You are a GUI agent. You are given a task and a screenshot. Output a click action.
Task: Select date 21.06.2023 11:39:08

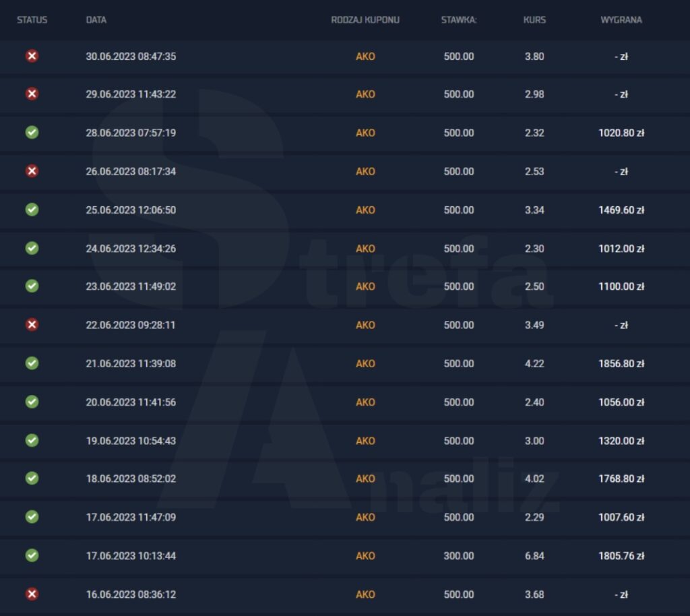[131, 363]
